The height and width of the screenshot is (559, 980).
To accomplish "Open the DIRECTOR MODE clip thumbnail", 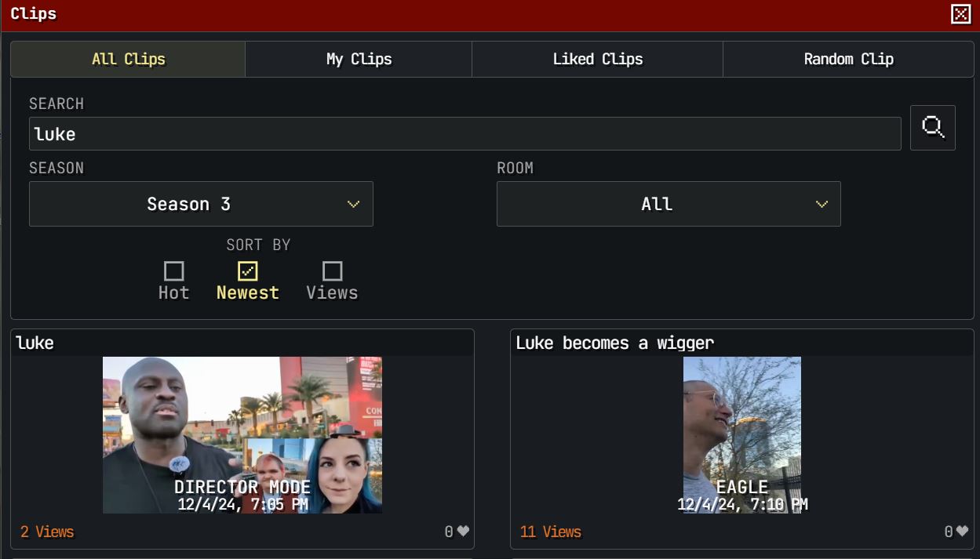I will click(242, 435).
